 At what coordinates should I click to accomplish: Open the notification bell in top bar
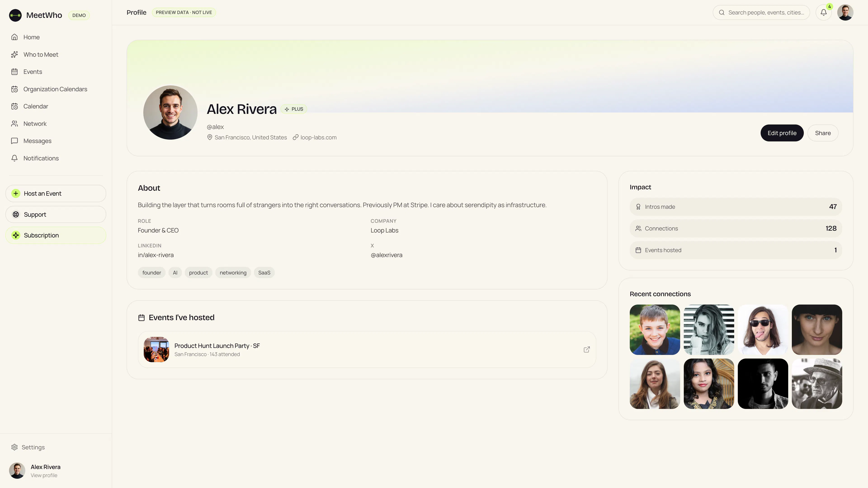click(x=823, y=12)
